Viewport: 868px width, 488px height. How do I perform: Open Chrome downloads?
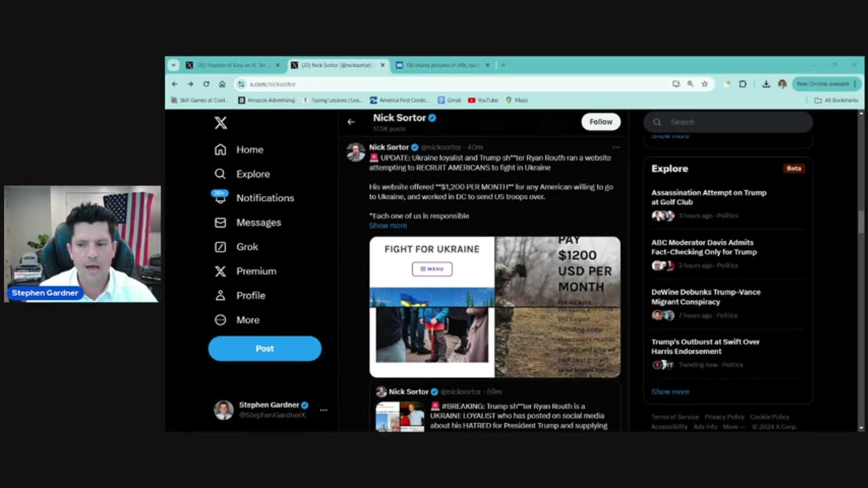(x=766, y=84)
